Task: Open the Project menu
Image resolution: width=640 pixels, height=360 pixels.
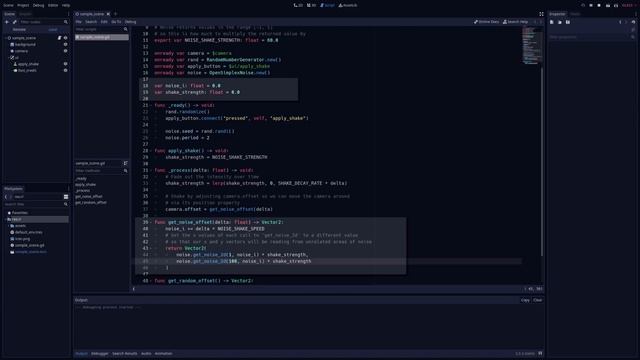Action: pos(23,5)
